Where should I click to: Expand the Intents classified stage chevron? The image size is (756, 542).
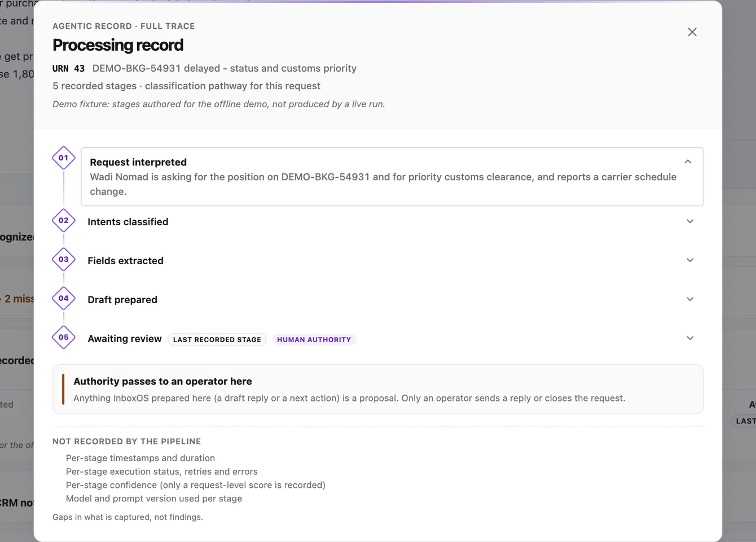click(x=690, y=221)
